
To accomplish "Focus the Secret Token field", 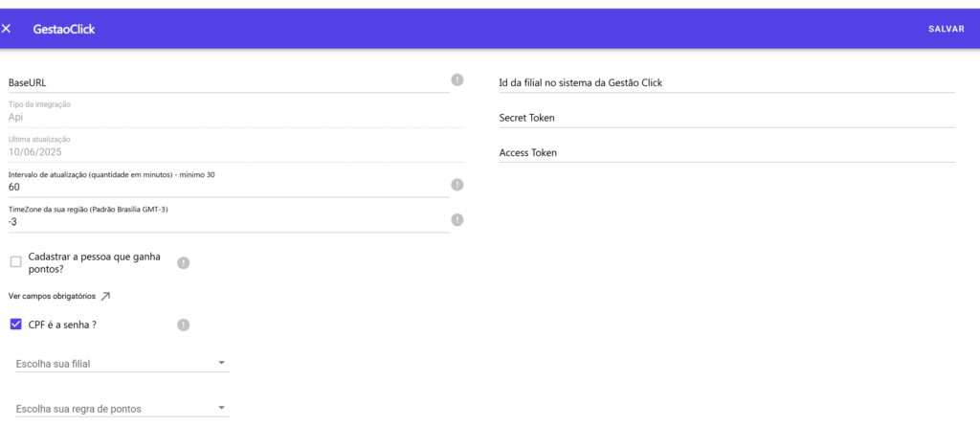I will click(726, 118).
